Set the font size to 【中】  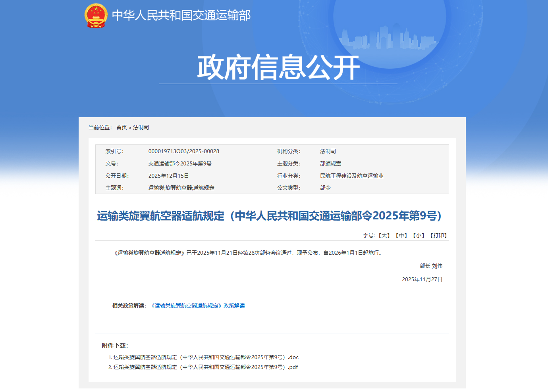[x=401, y=235]
